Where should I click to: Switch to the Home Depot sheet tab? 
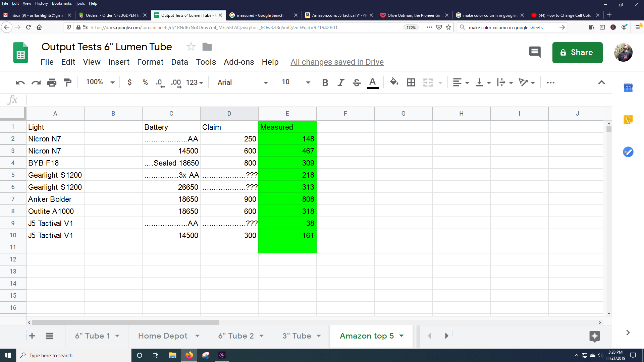(163, 336)
